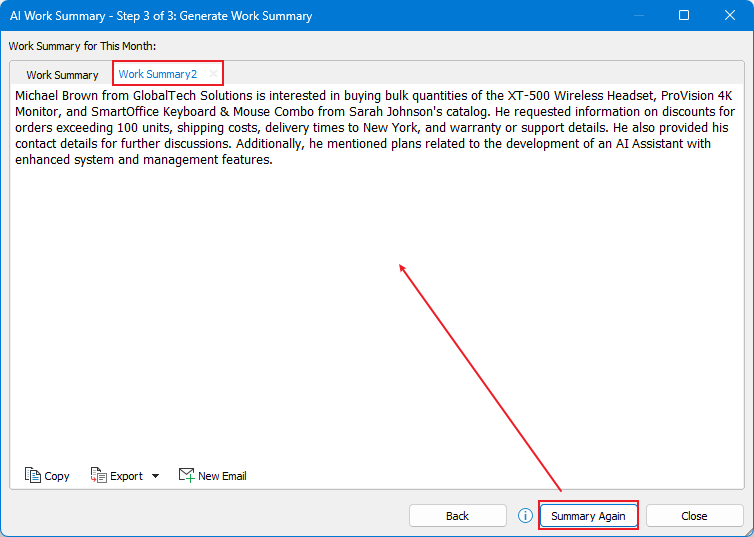Viewport: 754px width, 537px height.
Task: Click the Copy icon below the summary
Action: pyautogui.click(x=33, y=476)
